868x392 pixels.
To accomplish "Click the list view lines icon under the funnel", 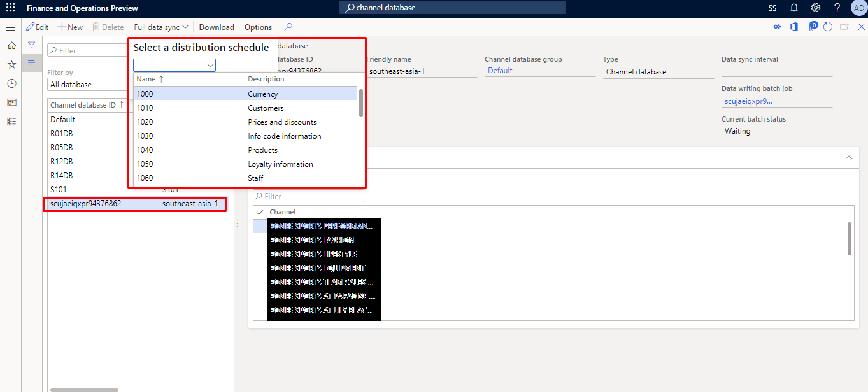I will coord(31,62).
